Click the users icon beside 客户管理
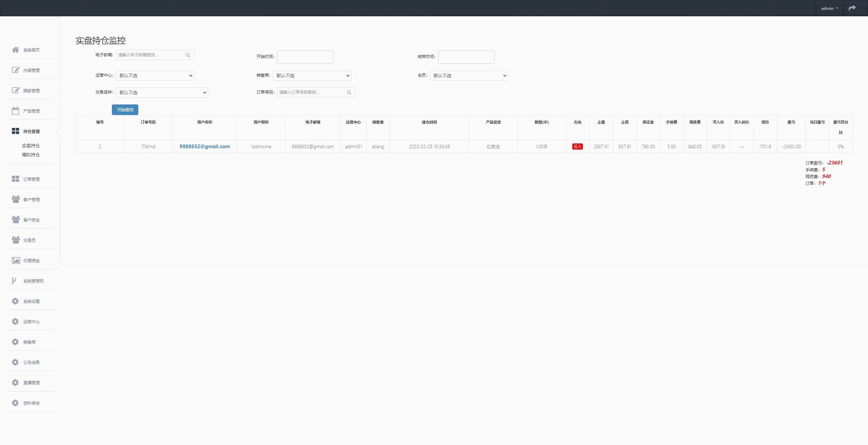Viewport: 868px width, 445px height. pos(15,199)
